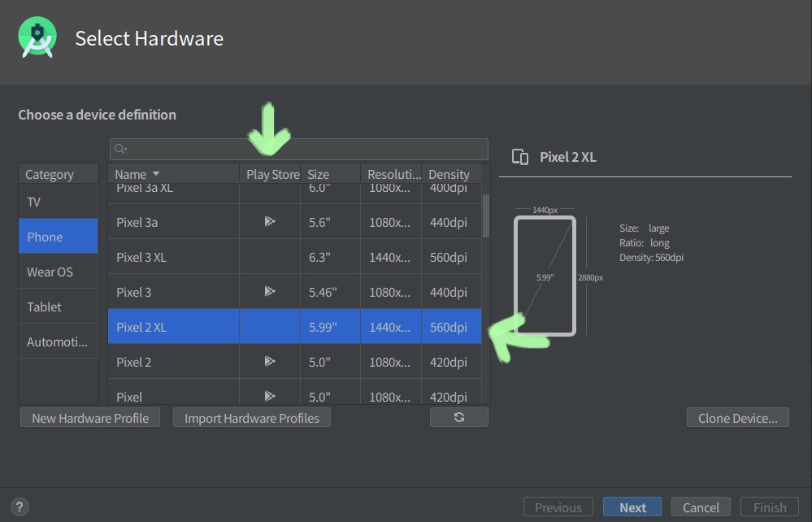Click the New Hardware Profile button
The image size is (812, 522).
coord(90,417)
